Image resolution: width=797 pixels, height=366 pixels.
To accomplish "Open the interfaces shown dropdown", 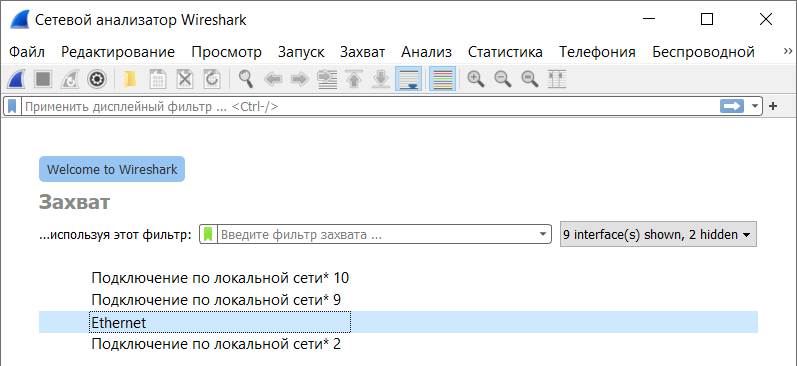I will tap(658, 234).
